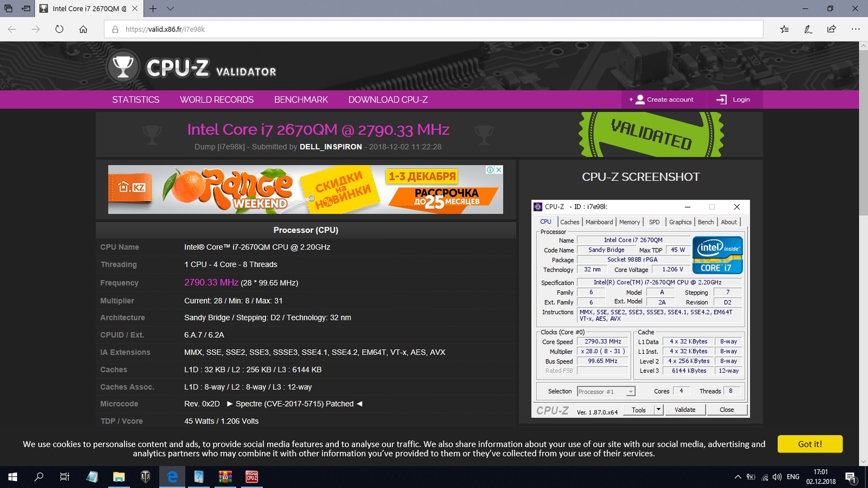The height and width of the screenshot is (488, 868).
Task: Show hidden system tray icons chevron
Action: [738, 477]
